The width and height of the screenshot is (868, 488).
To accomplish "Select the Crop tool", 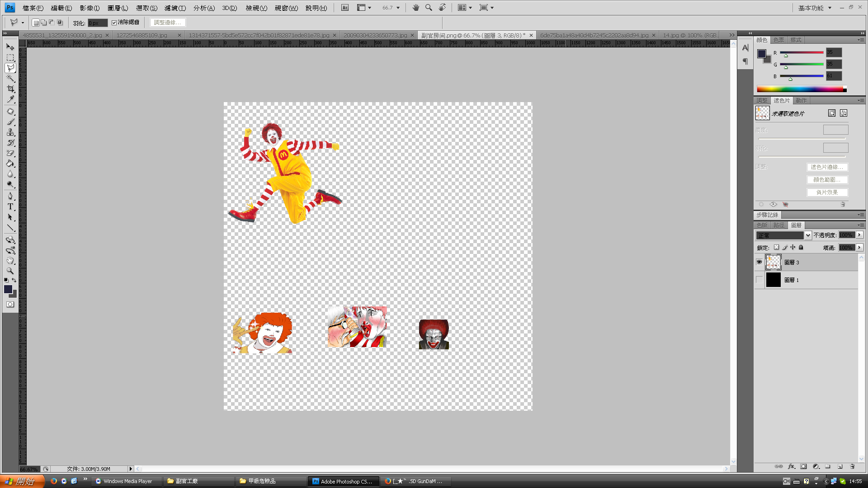I will tap(10, 89).
